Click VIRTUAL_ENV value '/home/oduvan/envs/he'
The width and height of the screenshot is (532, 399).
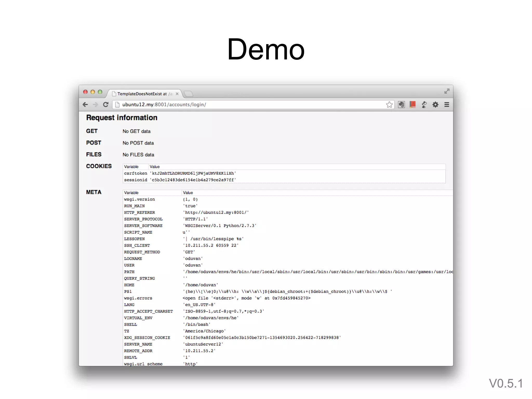(211, 318)
